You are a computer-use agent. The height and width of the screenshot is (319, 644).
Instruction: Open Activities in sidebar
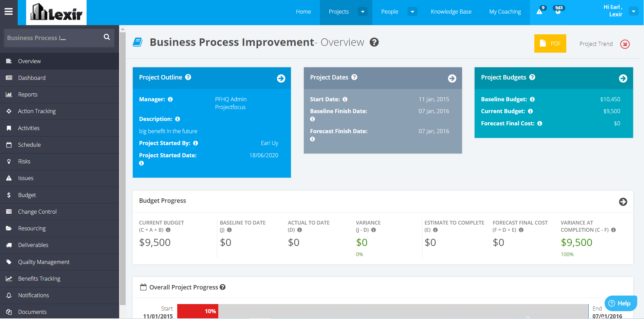[x=59, y=128]
